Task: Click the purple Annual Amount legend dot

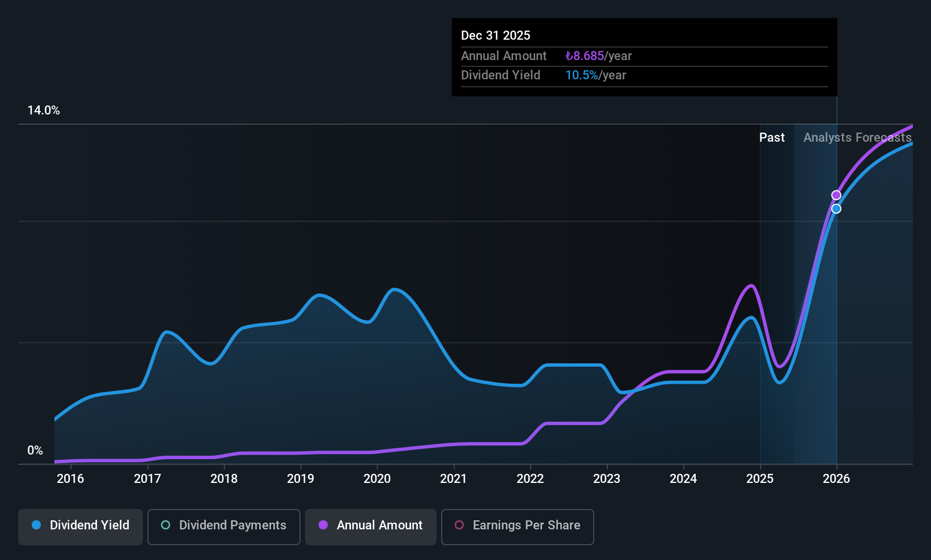Action: 323,525
